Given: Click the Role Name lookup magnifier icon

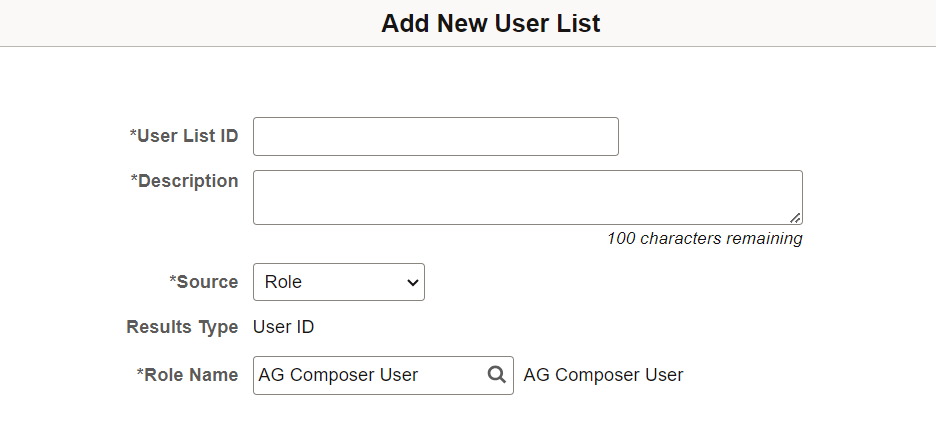Looking at the screenshot, I should (496, 375).
